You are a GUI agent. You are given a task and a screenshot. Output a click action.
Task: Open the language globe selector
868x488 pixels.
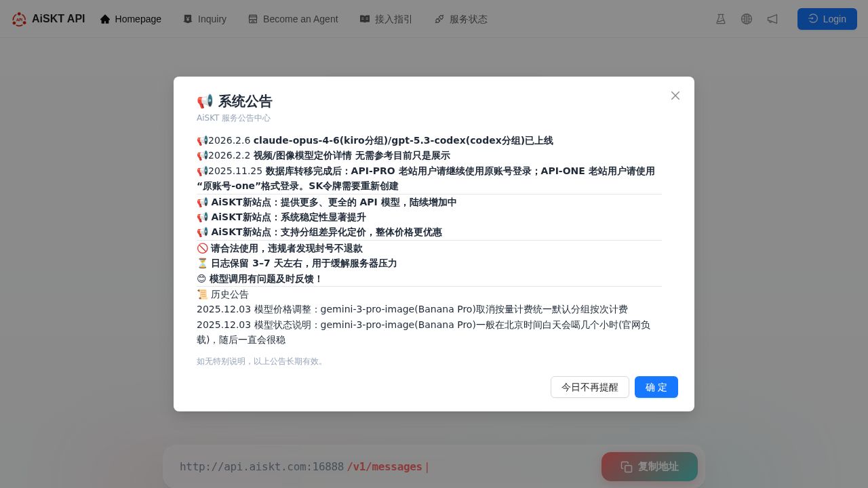747,19
